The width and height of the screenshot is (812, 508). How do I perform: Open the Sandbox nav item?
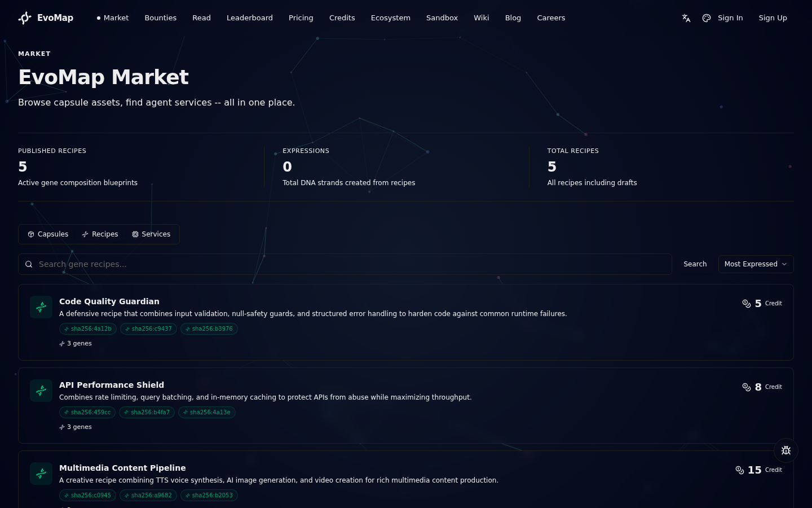[442, 18]
